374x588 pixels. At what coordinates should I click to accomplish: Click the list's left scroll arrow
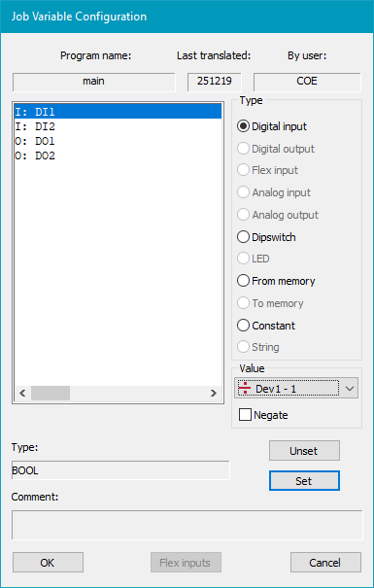click(x=22, y=393)
